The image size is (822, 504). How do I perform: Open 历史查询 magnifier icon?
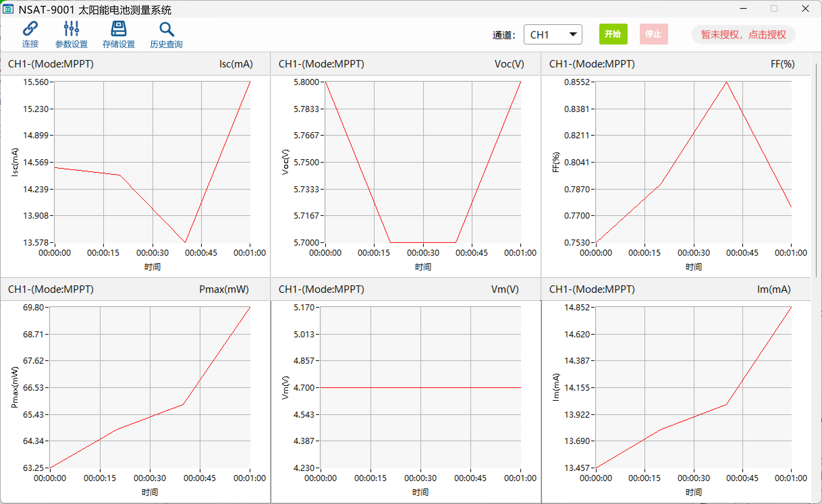click(166, 30)
